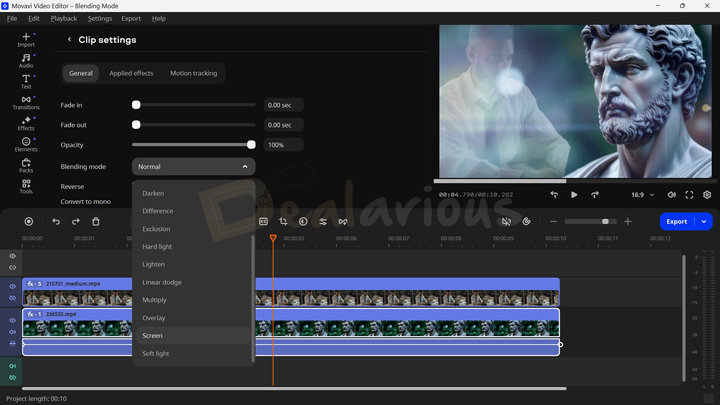Open the Playback menu
The image size is (720, 405).
[x=64, y=18]
